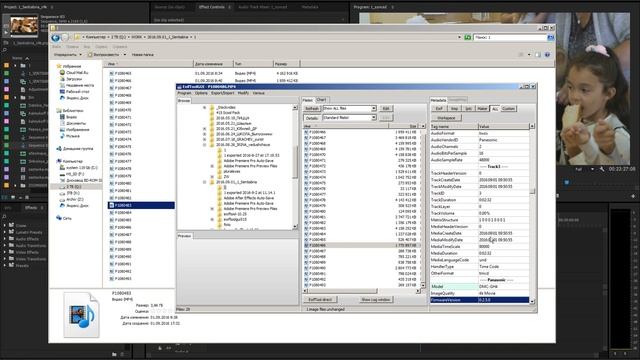The image size is (640, 360).
Task: Click the Refresh button
Action: click(x=312, y=109)
